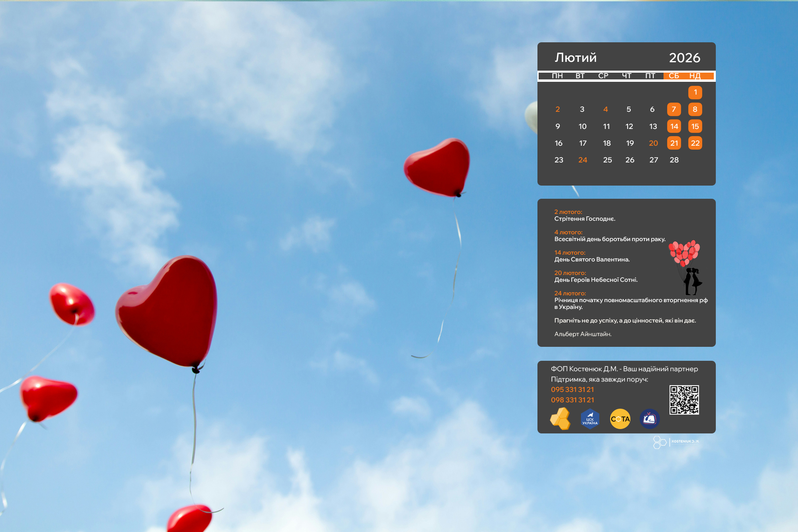Click the Лютий month title
Viewport: 798px width, 532px height.
tap(575, 58)
